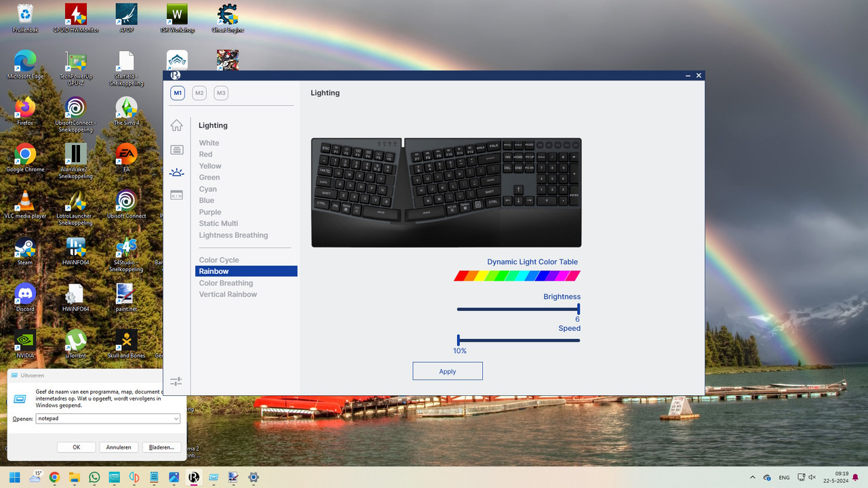Click the keyboard preview image
Image resolution: width=868 pixels, height=488 pixels.
[446, 192]
